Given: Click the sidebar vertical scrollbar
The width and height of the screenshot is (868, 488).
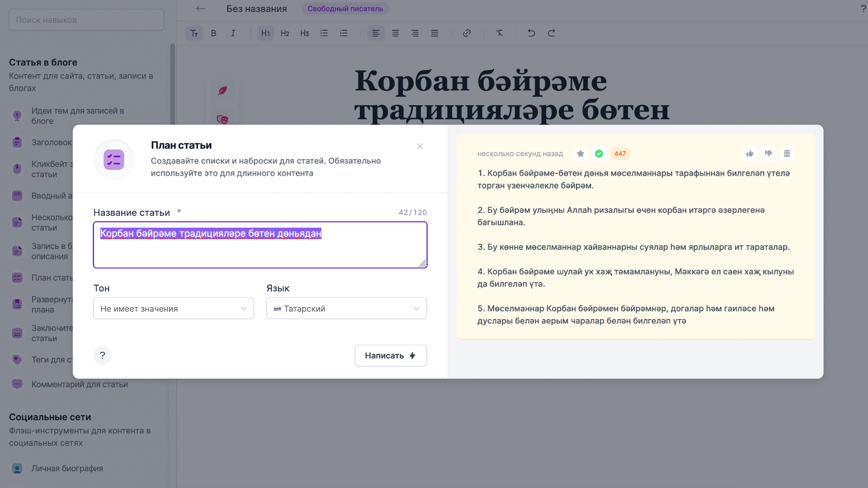Looking at the screenshot, I should [172, 84].
